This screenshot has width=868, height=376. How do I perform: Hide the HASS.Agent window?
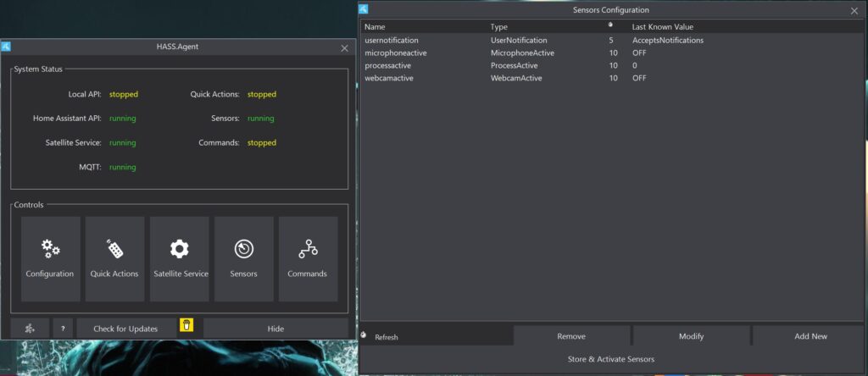pos(275,328)
